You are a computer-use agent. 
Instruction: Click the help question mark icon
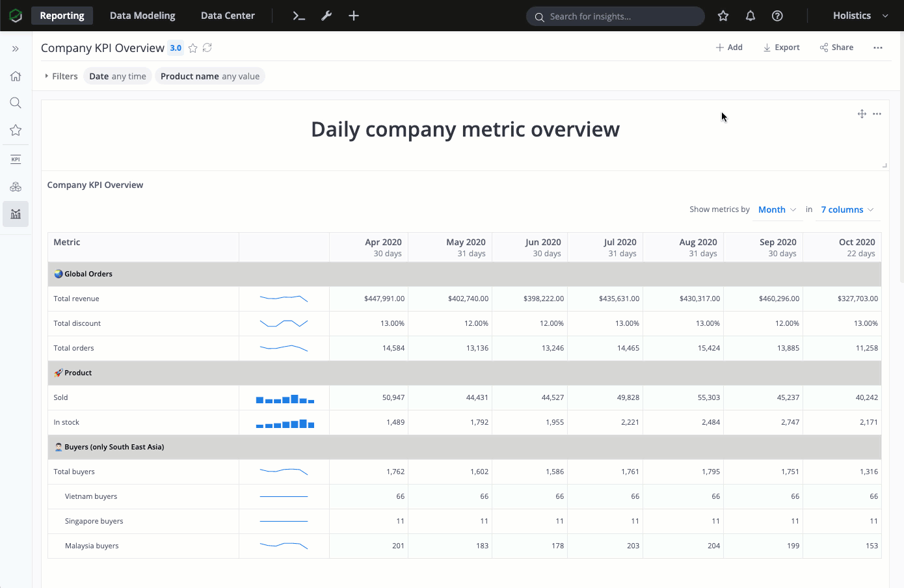point(777,16)
